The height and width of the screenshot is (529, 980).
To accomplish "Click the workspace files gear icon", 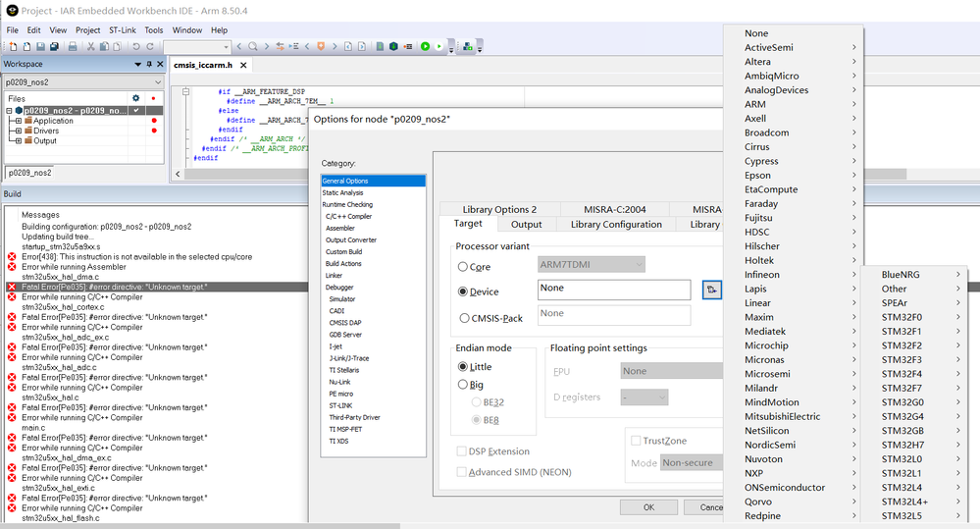I will point(135,98).
